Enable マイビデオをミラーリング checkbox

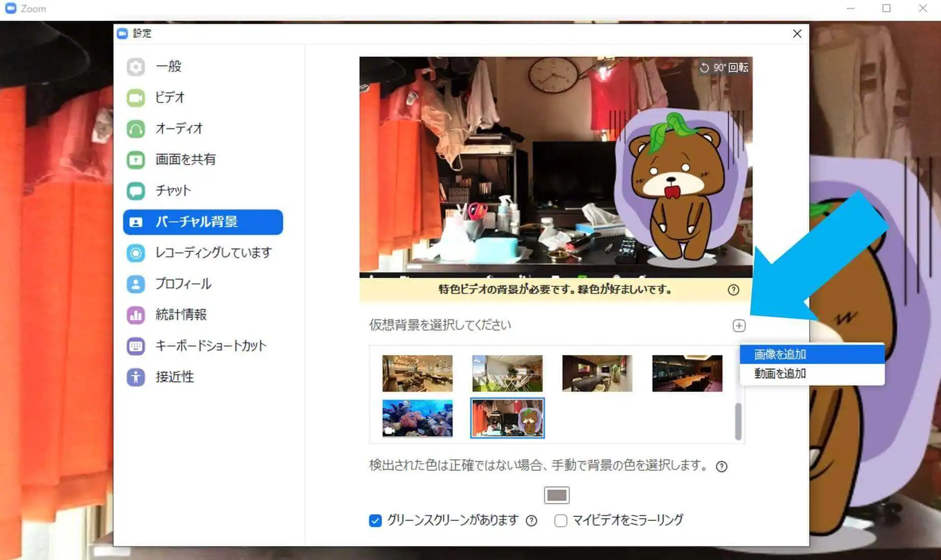tap(561, 520)
